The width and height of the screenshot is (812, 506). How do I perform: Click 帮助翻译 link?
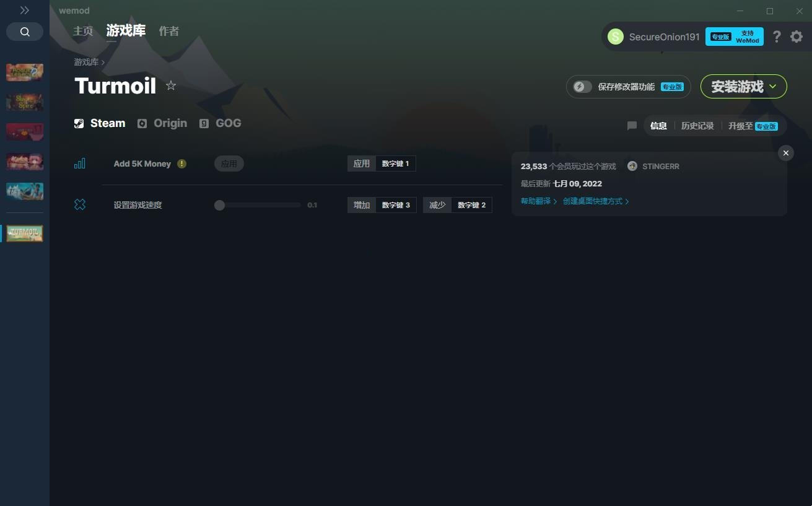539,201
